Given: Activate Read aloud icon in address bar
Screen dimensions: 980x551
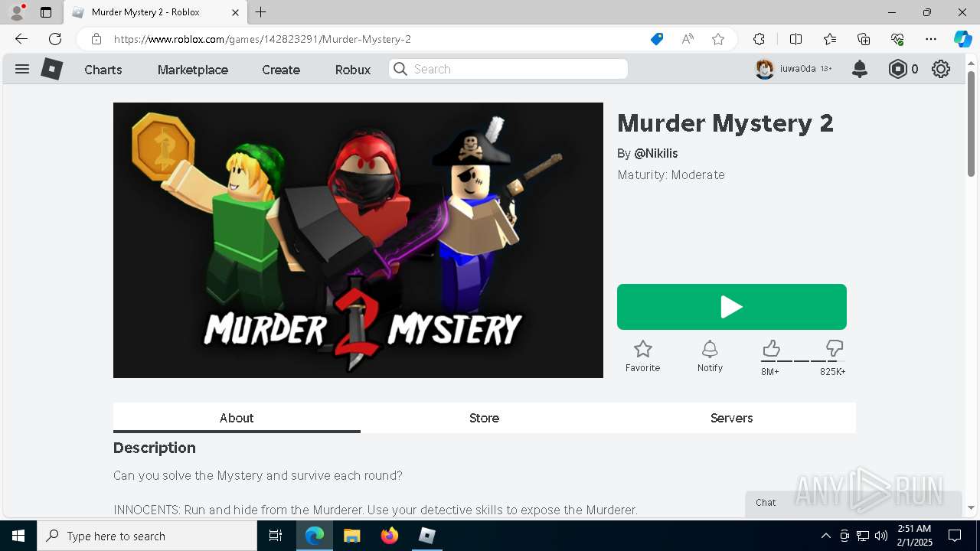Looking at the screenshot, I should pyautogui.click(x=688, y=39).
